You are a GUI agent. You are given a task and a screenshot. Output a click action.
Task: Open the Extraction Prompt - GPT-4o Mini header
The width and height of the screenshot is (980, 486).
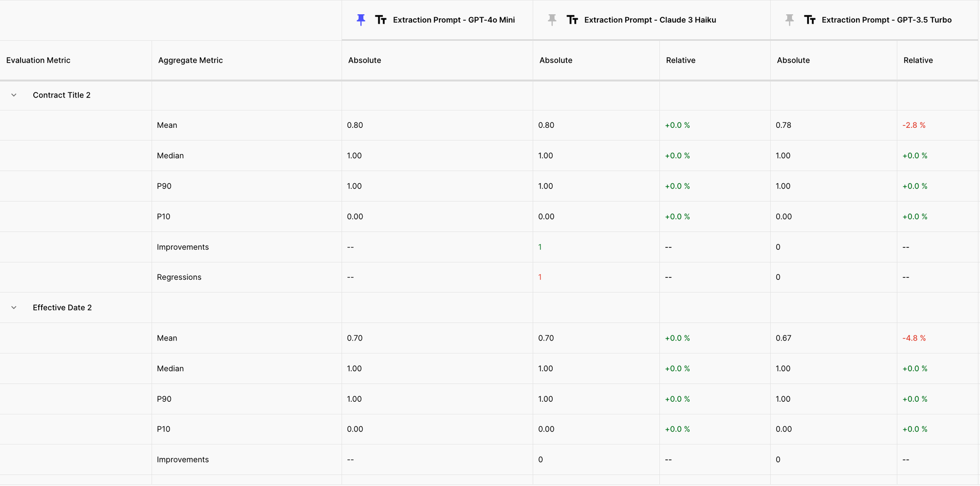click(x=454, y=20)
